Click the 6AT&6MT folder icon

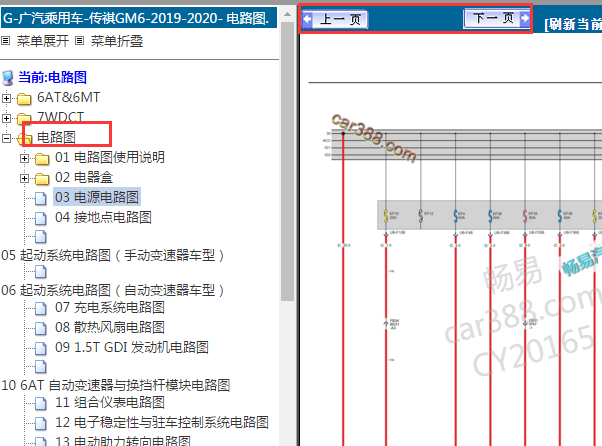coord(24,99)
